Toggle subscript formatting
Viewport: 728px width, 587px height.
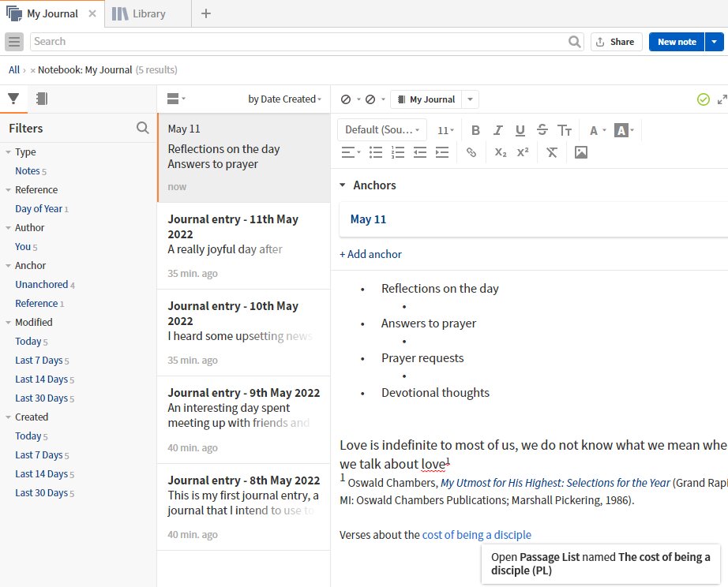tap(501, 152)
